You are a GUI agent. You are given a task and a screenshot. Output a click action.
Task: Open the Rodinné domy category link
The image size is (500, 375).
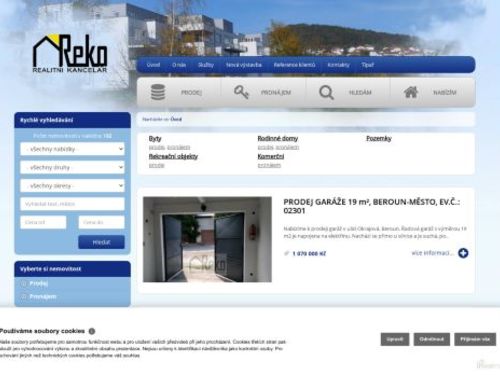pyautogui.click(x=278, y=138)
